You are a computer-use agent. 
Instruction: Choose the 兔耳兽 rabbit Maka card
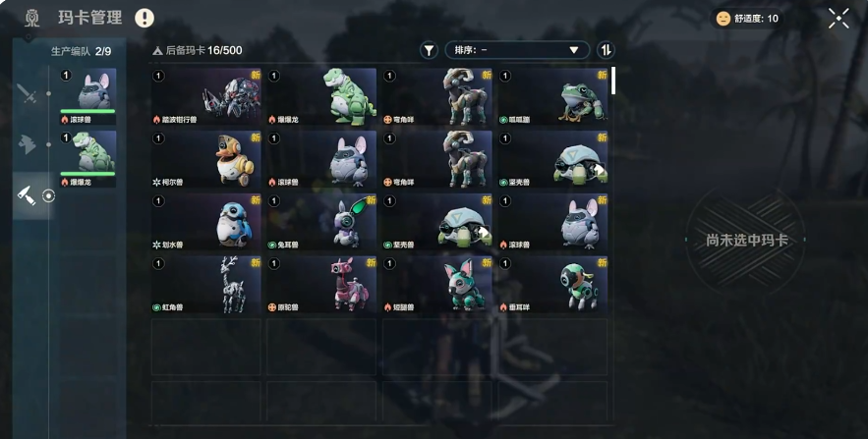coord(321,222)
